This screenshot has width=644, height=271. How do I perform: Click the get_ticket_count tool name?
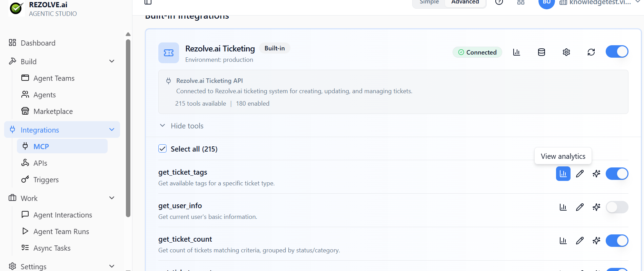[185, 239]
